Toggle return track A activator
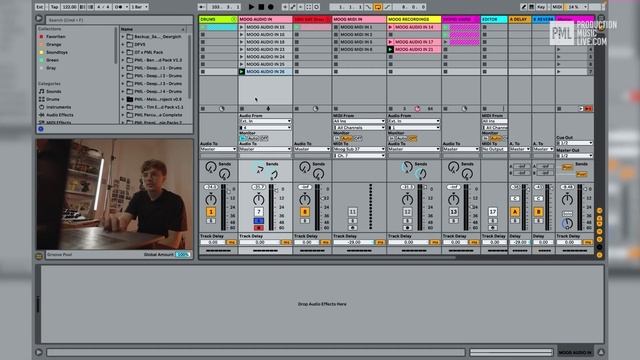640x360 pixels. tap(515, 212)
